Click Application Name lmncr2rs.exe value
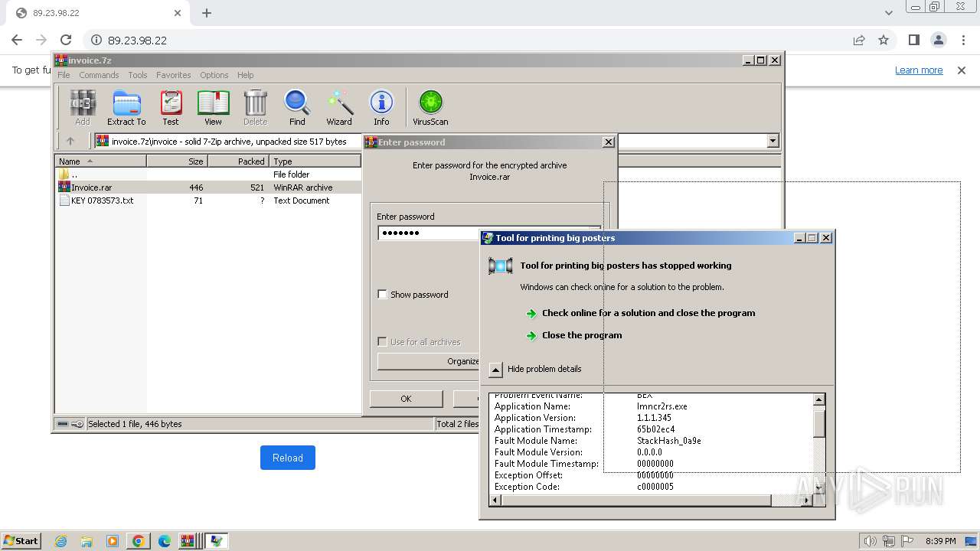The image size is (980, 551). 662,406
